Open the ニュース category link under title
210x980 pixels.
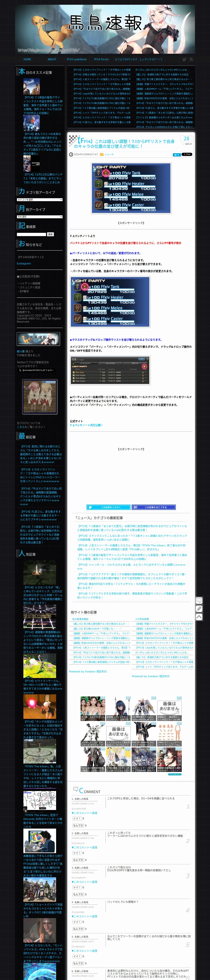coord(109,155)
